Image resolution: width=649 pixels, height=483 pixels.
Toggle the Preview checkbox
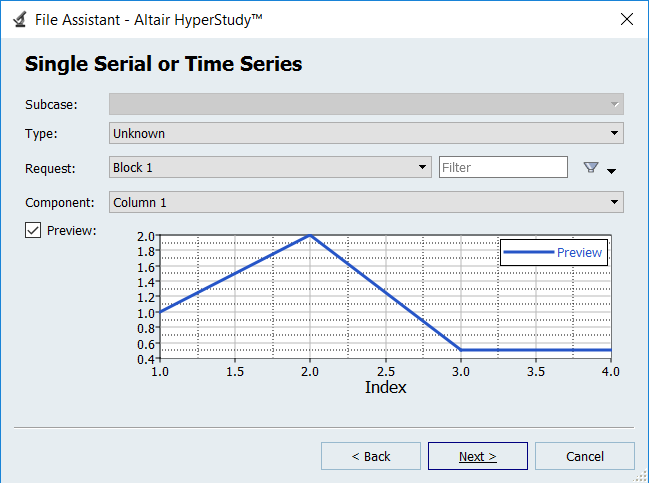[x=33, y=231]
